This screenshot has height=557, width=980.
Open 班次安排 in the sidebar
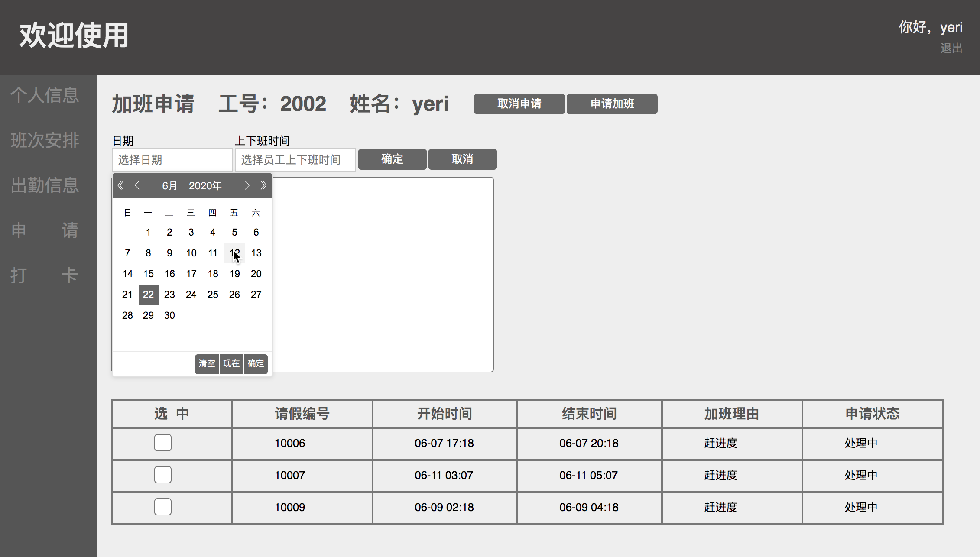45,140
